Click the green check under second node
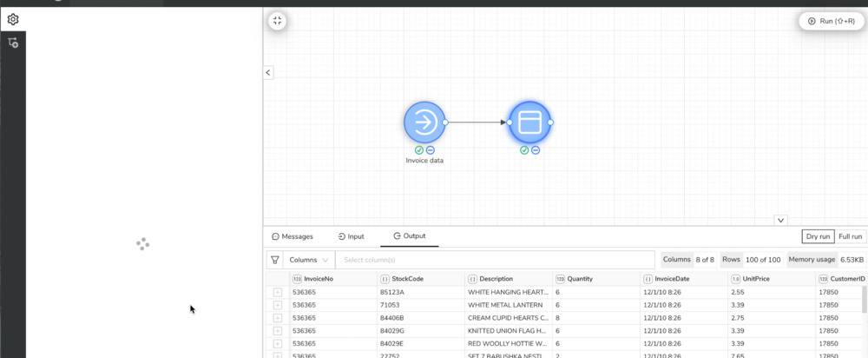This screenshot has height=358, width=868. coord(524,150)
